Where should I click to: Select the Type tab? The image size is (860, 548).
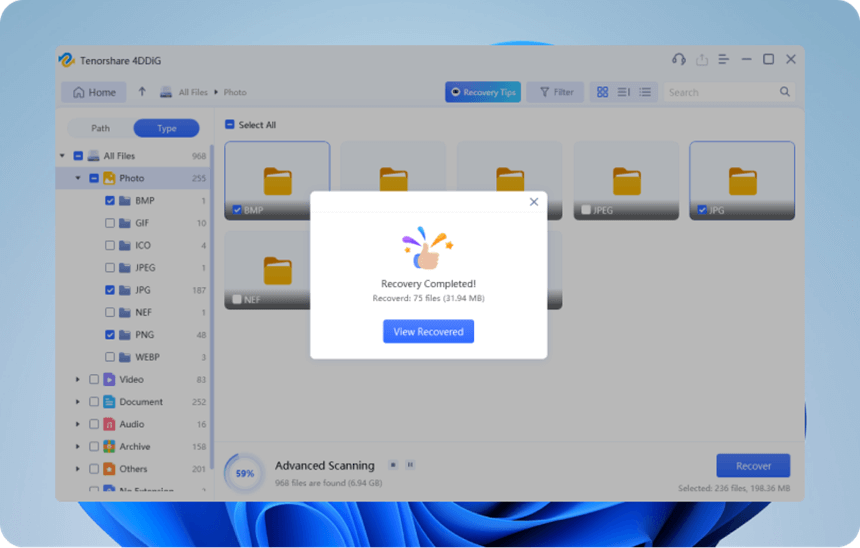pos(166,128)
